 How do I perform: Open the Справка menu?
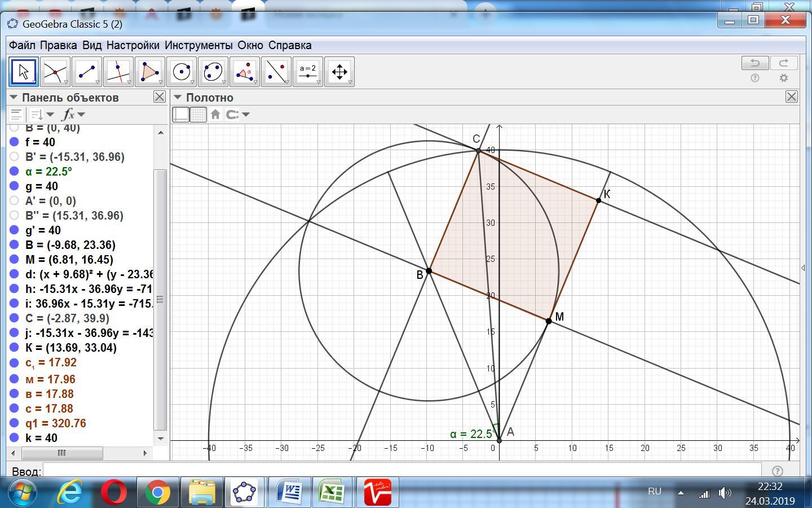coord(290,45)
